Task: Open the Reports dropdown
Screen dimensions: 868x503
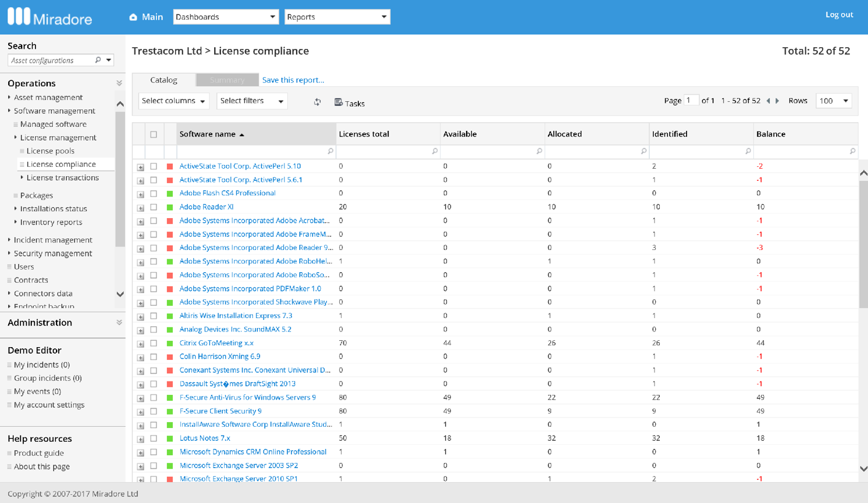Action: 337,17
